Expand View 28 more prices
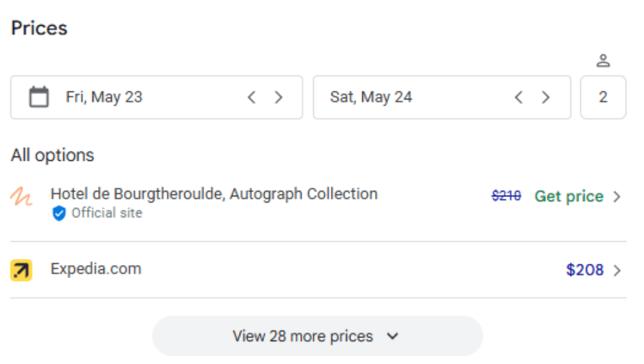This screenshot has height=364, width=644. click(x=317, y=336)
